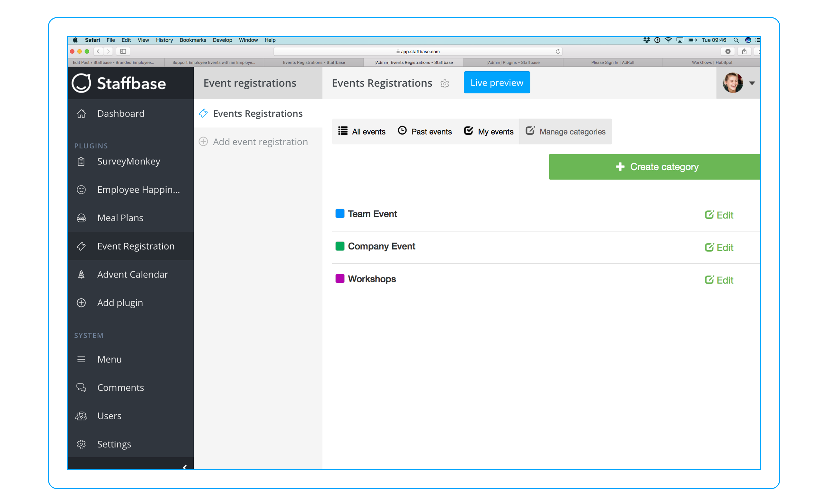The image size is (823, 504).
Task: Click the Company Event category name
Action: pyautogui.click(x=381, y=246)
